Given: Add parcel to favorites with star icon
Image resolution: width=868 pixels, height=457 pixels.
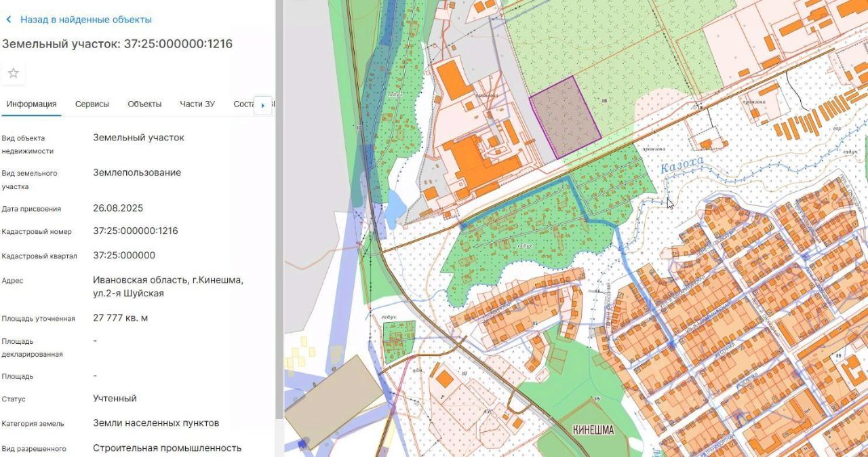Looking at the screenshot, I should click(x=14, y=73).
